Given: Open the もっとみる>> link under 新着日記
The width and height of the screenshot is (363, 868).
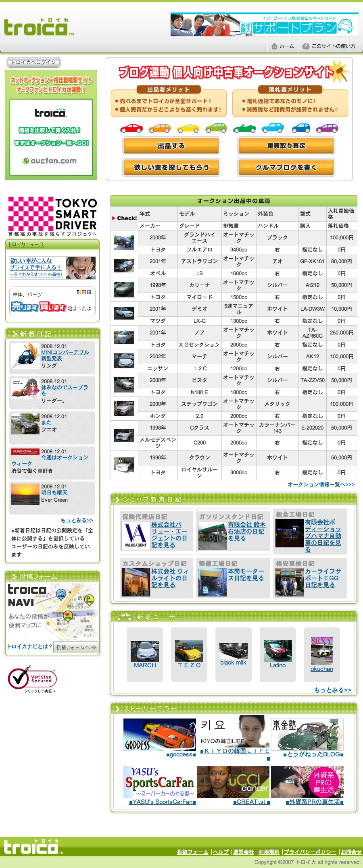Looking at the screenshot, I should [x=77, y=520].
